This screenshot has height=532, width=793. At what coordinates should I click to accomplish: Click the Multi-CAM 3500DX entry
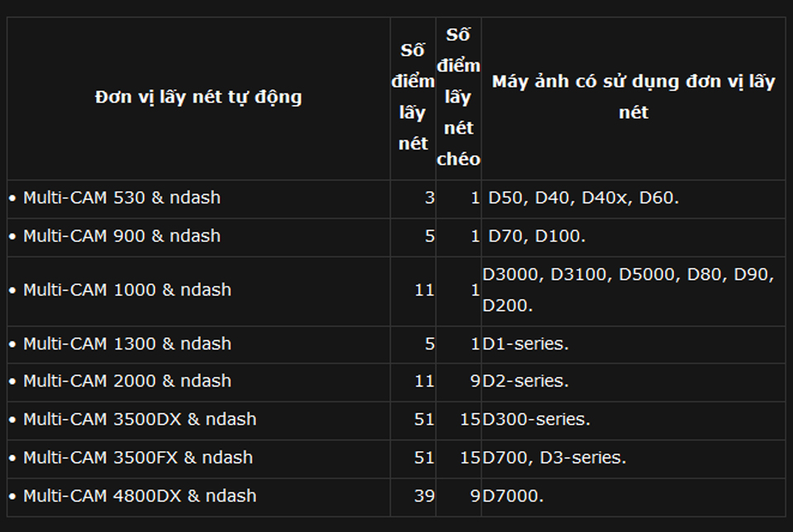(x=139, y=420)
